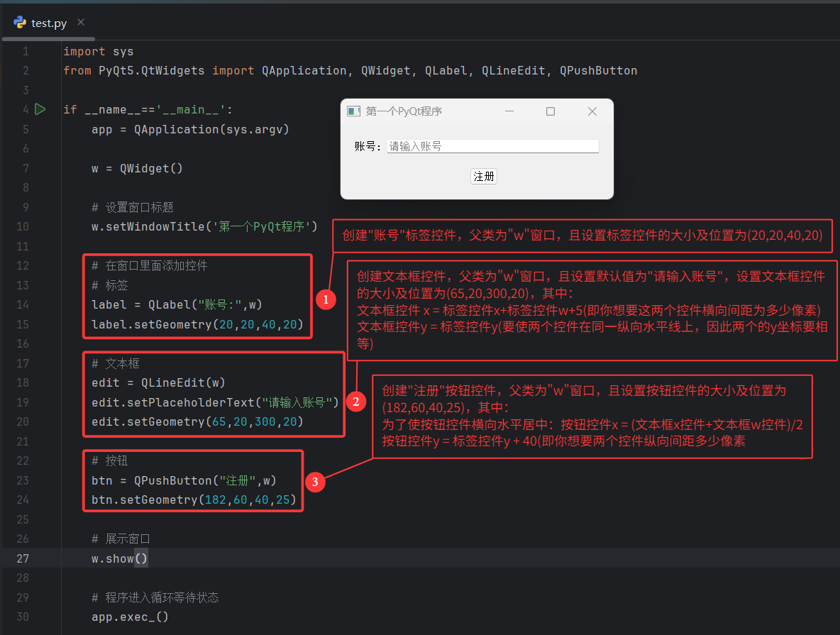The image size is (840, 635).
Task: Click the comment '# 程序进入循环等待状态'
Action: (x=155, y=597)
